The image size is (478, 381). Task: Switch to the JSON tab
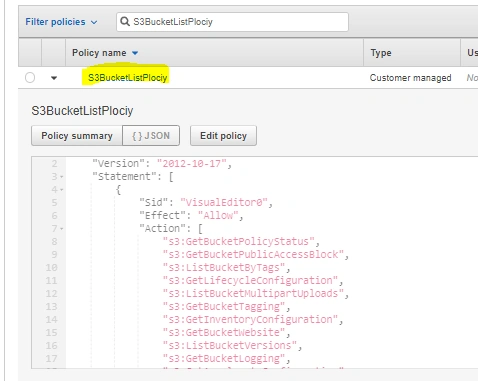(151, 136)
